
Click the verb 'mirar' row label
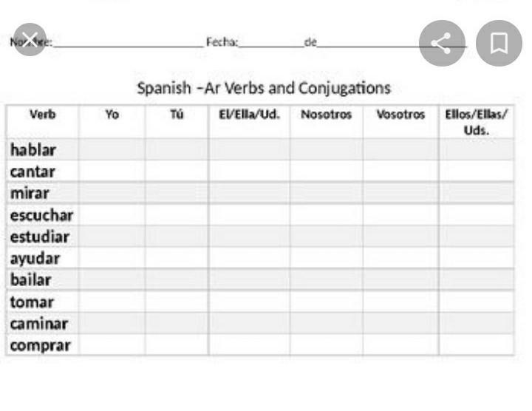(x=30, y=194)
